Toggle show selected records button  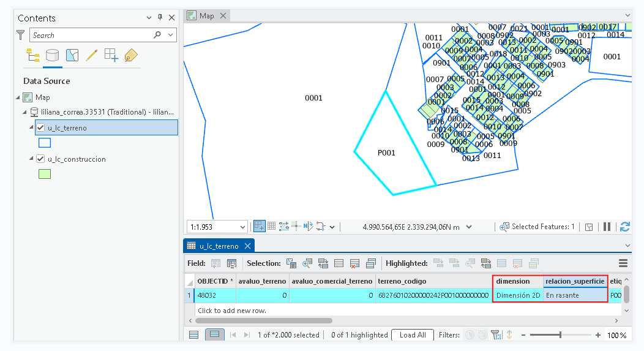pyautogui.click(x=214, y=334)
